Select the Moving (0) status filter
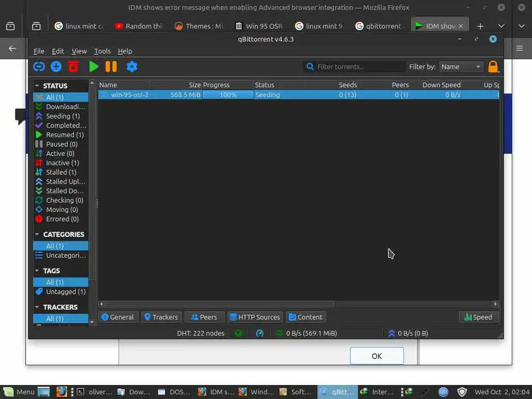The width and height of the screenshot is (532, 399). (61, 210)
